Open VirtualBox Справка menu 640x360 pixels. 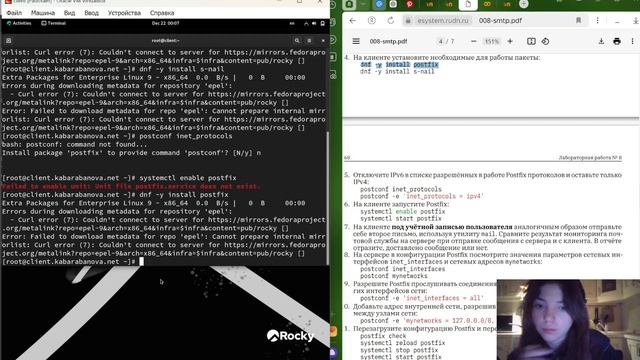point(162,13)
